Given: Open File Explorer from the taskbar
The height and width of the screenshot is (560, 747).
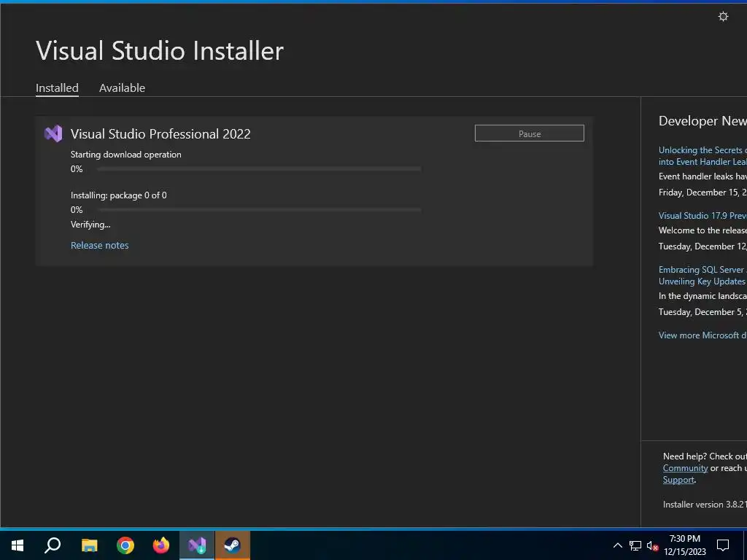Looking at the screenshot, I should coord(89,545).
